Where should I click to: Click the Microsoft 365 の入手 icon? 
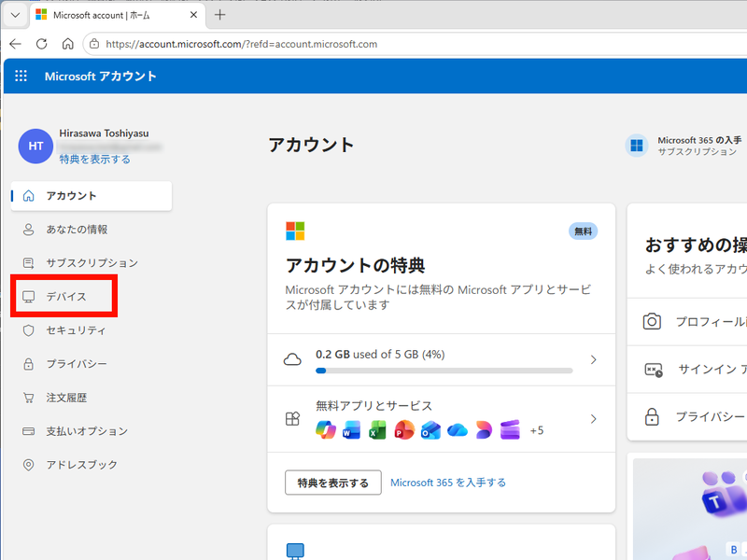637,146
